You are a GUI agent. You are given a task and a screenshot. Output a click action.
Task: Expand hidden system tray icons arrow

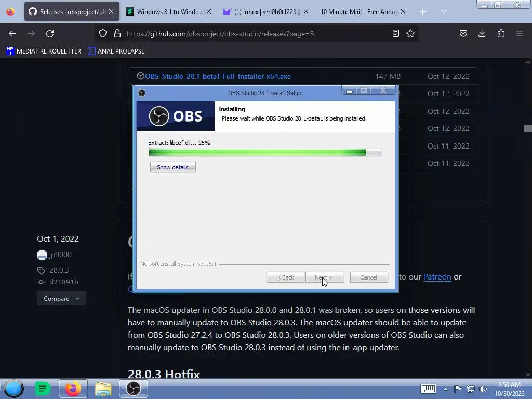(x=445, y=389)
